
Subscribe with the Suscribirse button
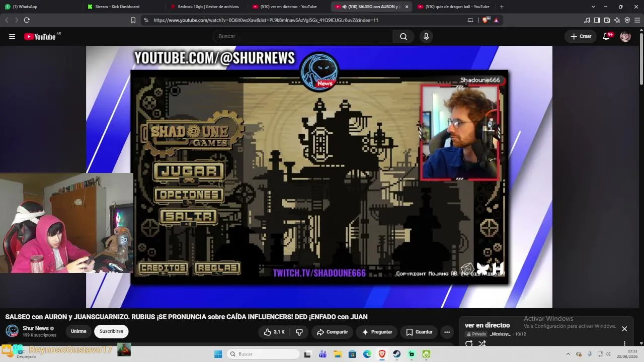pos(111,331)
